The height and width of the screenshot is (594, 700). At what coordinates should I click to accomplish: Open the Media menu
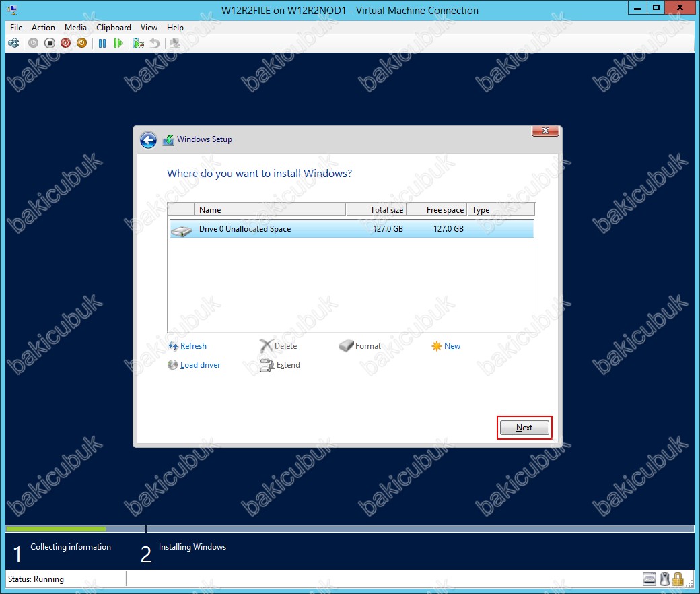point(75,27)
